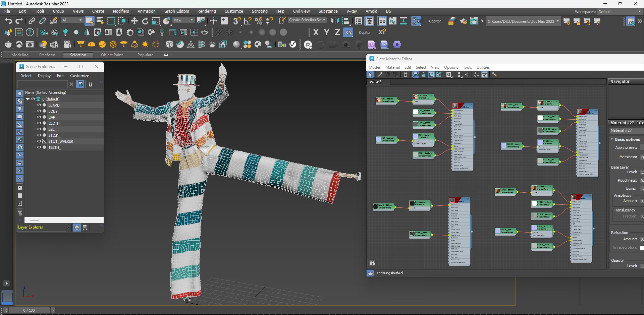Screen dimensions: 644x315
Task: Select the Select and Rotate tool
Action: pos(145,21)
